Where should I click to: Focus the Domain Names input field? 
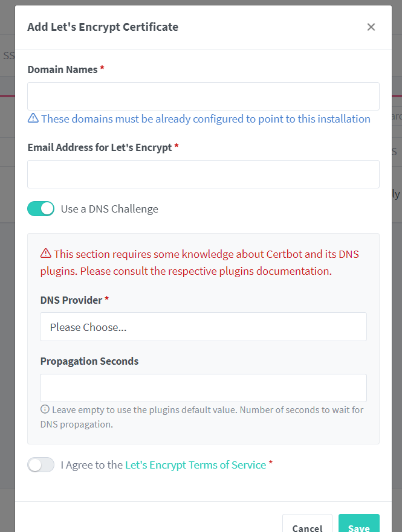pos(203,97)
